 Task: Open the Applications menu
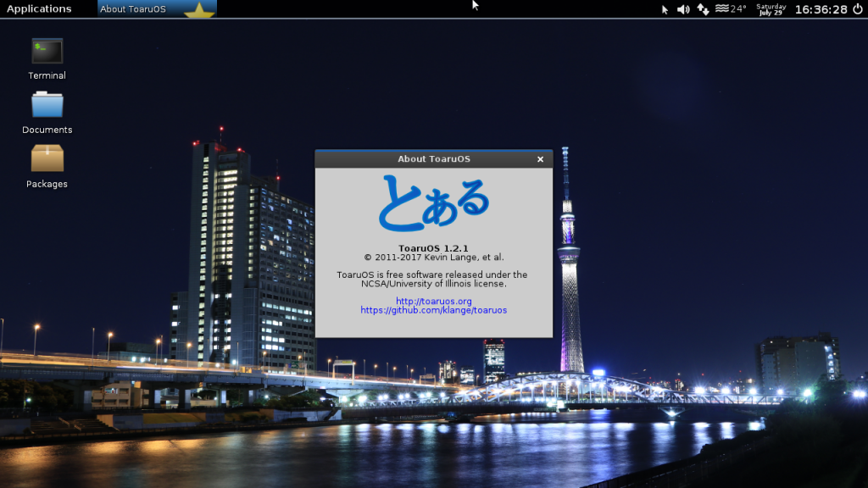pyautogui.click(x=39, y=9)
